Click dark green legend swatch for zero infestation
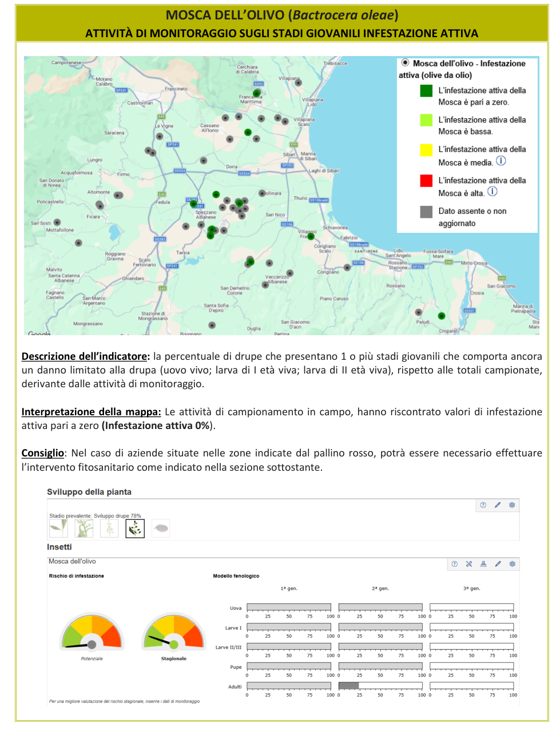The height and width of the screenshot is (731, 560). click(x=426, y=90)
